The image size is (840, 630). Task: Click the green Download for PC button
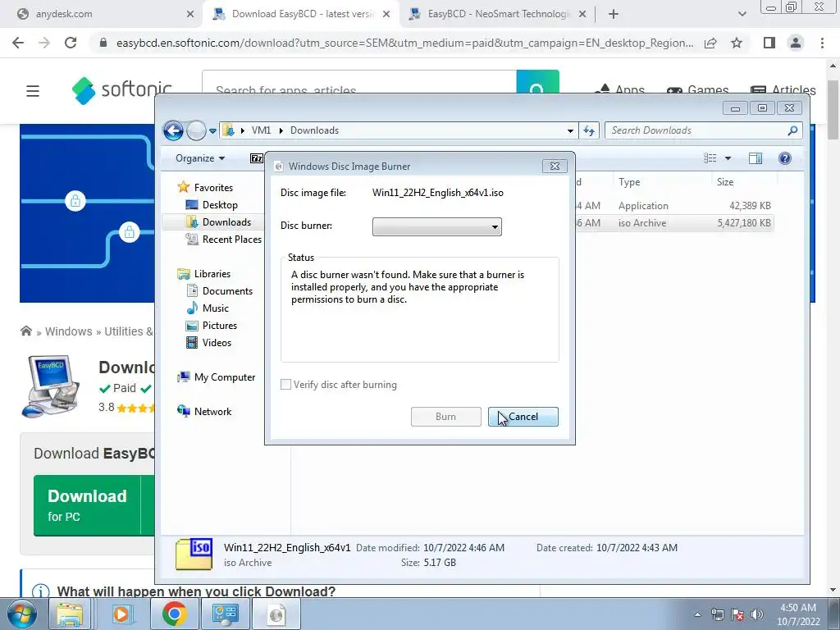pyautogui.click(x=94, y=505)
